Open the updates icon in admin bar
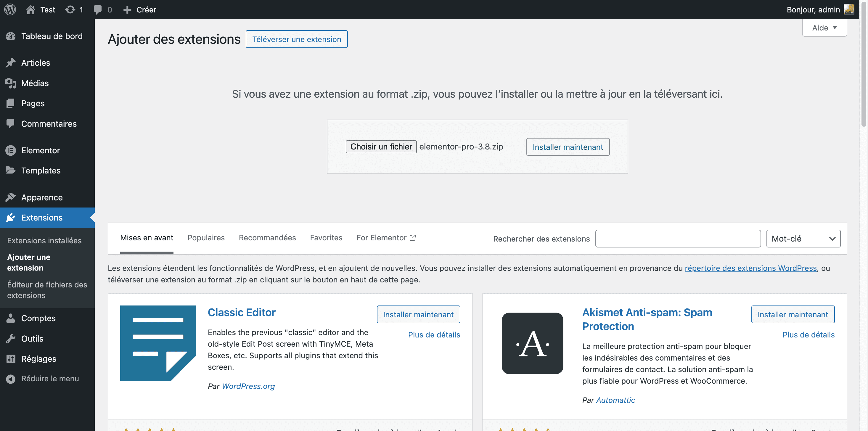This screenshot has width=868, height=431. (70, 9)
